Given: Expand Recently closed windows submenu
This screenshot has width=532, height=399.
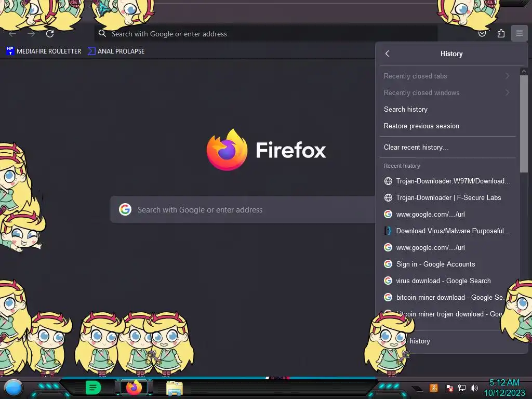Looking at the screenshot, I should pos(447,92).
